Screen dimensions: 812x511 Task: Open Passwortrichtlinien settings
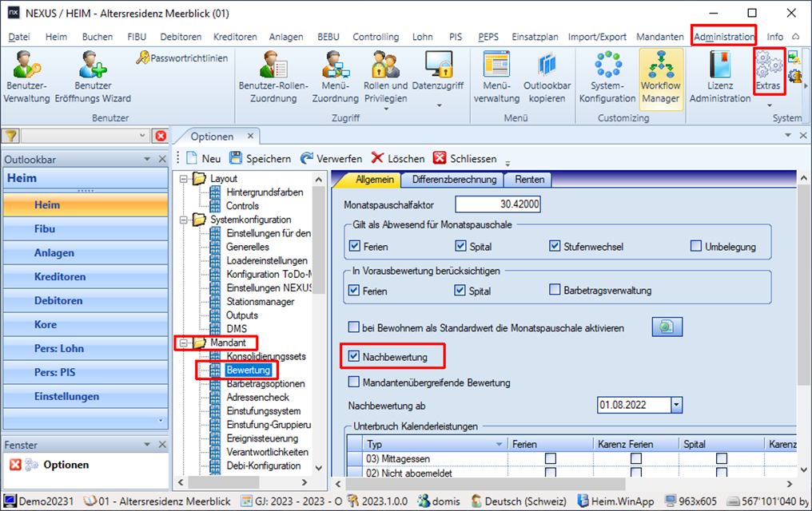coord(181,58)
